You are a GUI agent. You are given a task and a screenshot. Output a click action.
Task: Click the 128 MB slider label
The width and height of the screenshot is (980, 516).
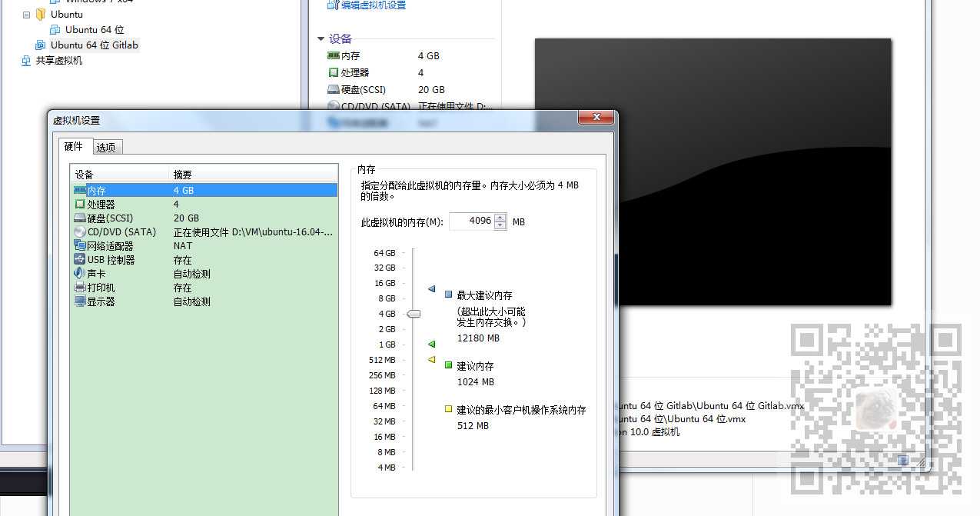382,391
